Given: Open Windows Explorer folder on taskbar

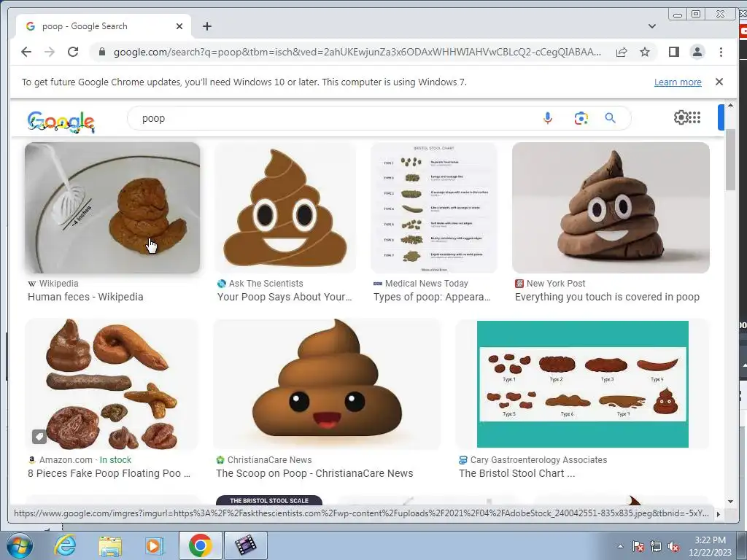Looking at the screenshot, I should tap(110, 545).
